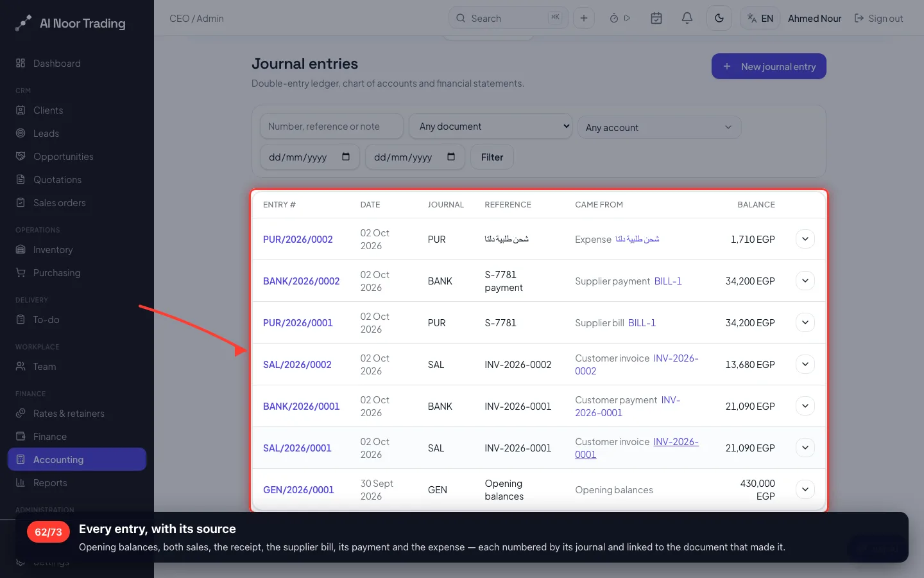Click the plus quick-add button
The image size is (924, 578).
[584, 18]
